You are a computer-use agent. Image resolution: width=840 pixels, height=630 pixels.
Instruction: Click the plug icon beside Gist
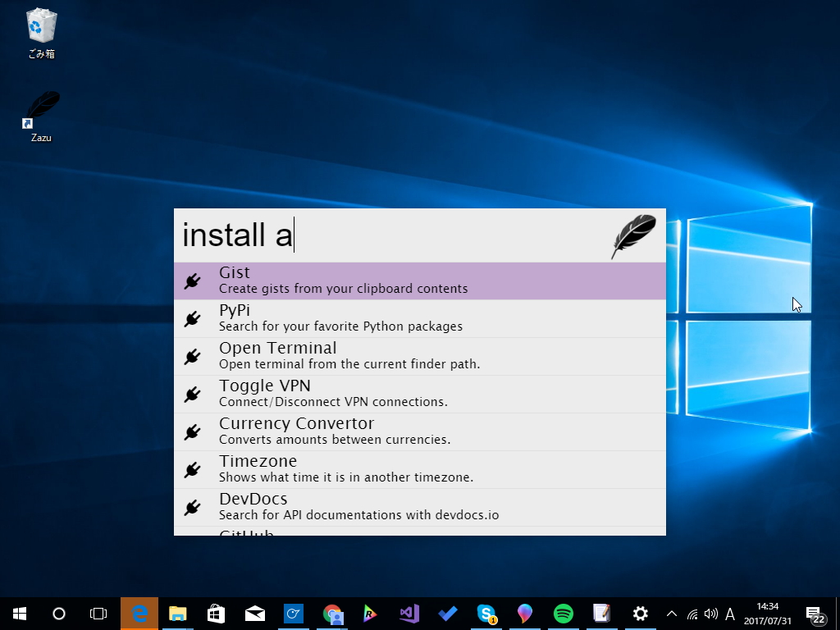(x=193, y=280)
